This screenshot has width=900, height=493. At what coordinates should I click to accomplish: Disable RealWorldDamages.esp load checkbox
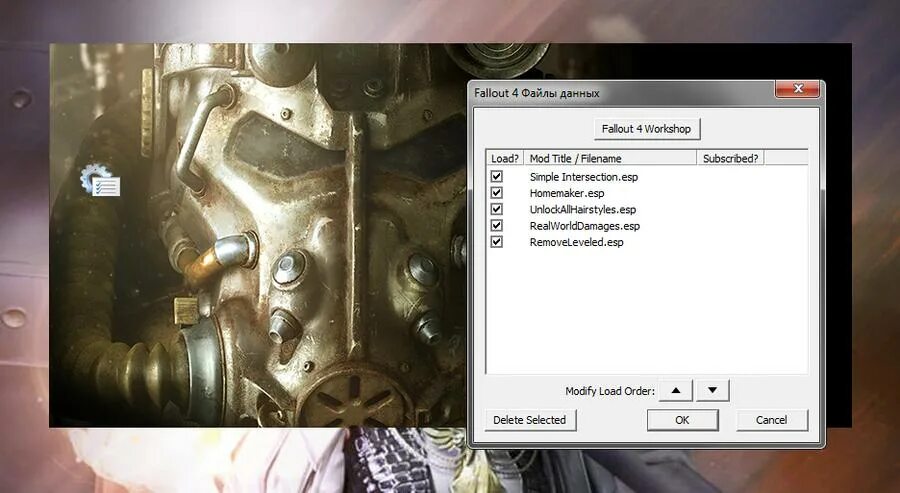496,226
